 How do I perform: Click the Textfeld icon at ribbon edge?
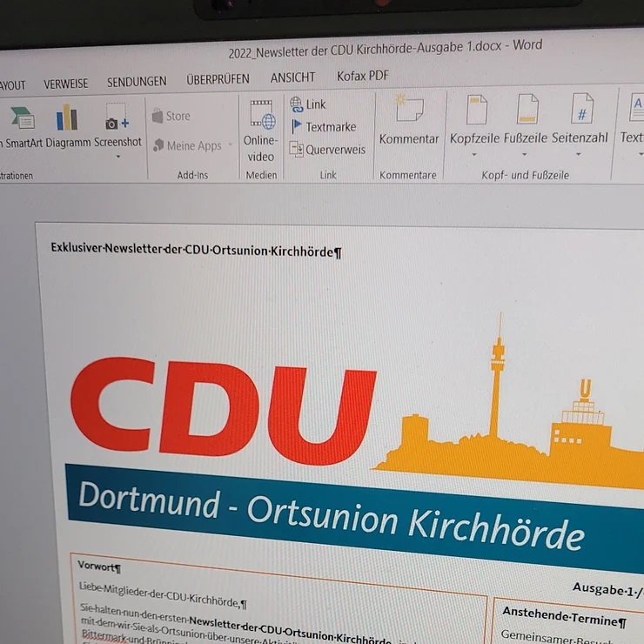(636, 108)
